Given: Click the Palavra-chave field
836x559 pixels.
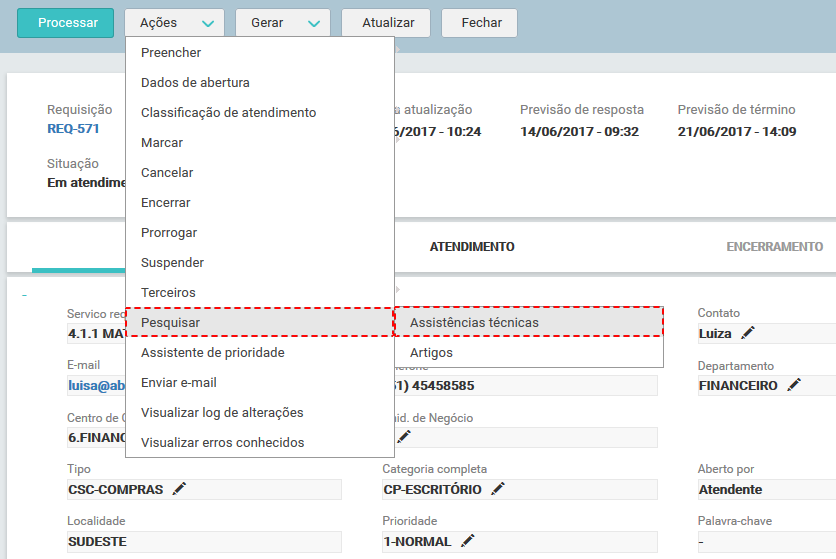Looking at the screenshot, I should (767, 542).
